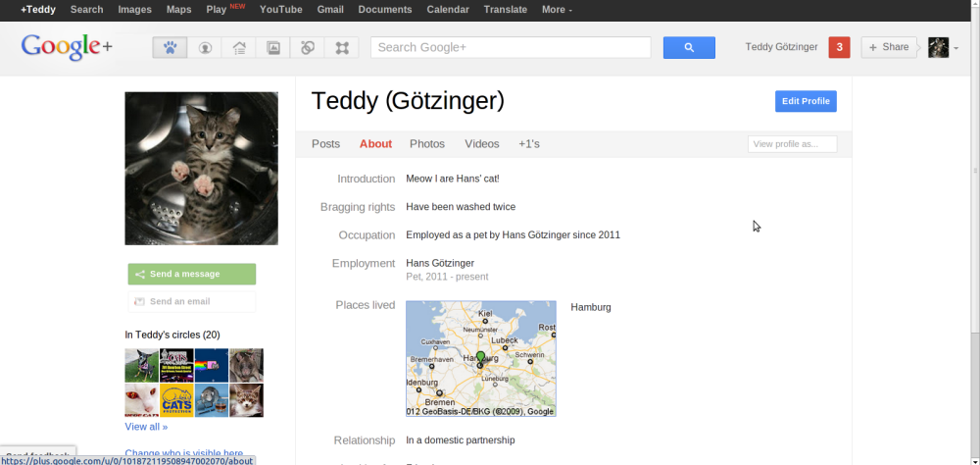Click the green map pin on Hamburg

[x=480, y=358]
